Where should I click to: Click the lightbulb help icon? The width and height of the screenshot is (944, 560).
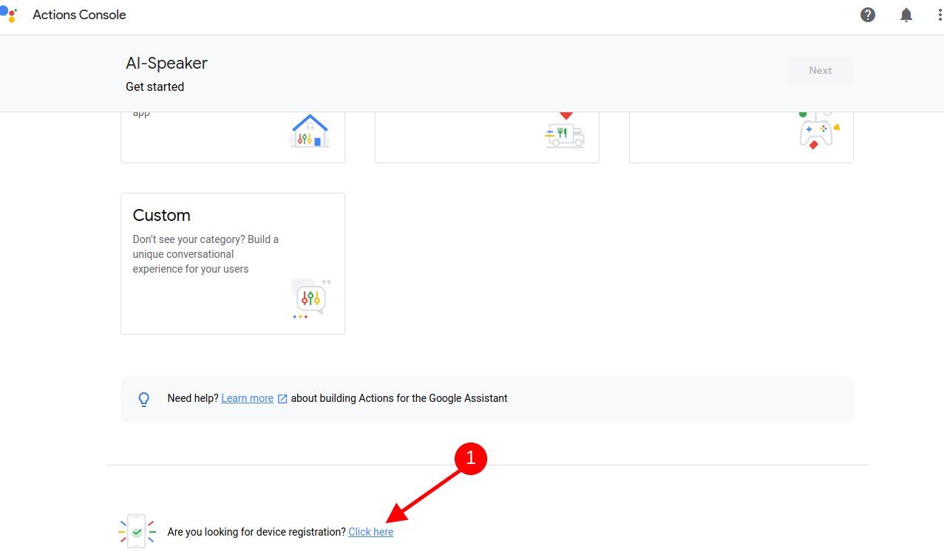coord(144,399)
